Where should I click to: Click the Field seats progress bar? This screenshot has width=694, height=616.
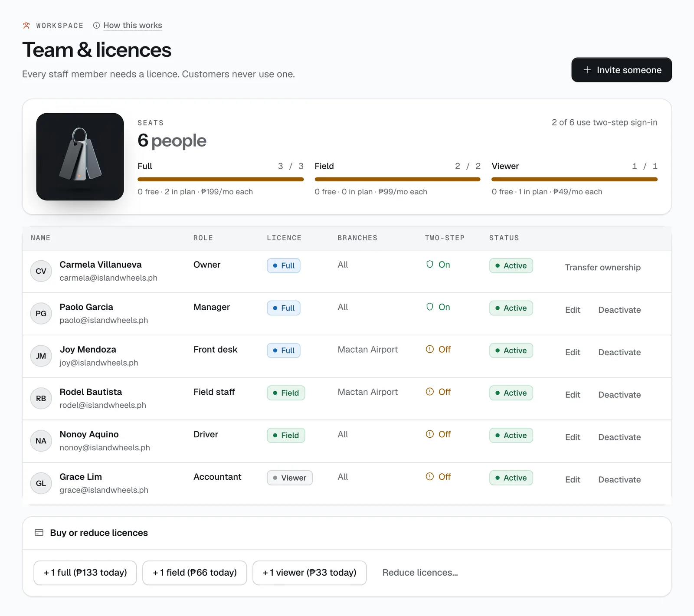tap(397, 179)
